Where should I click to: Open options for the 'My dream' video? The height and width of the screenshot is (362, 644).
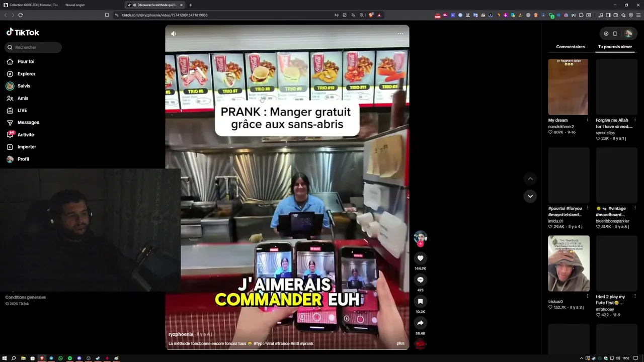click(x=587, y=120)
